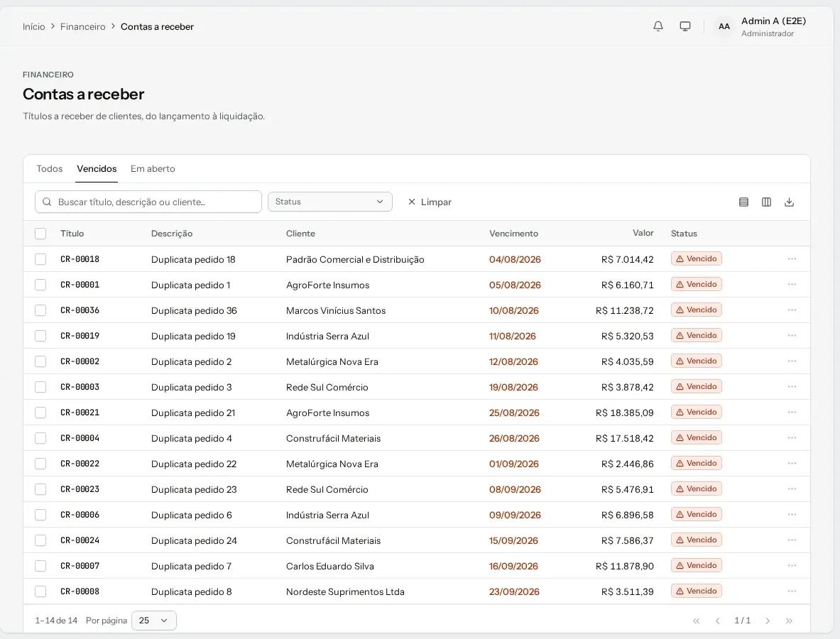
Task: Click value R$ 17.518,42
Action: (x=624, y=439)
